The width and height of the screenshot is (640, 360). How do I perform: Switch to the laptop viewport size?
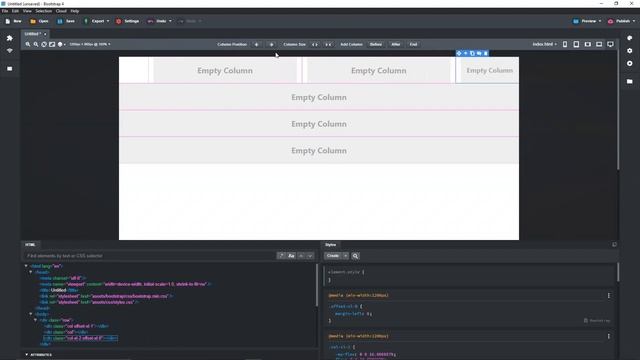(599, 44)
